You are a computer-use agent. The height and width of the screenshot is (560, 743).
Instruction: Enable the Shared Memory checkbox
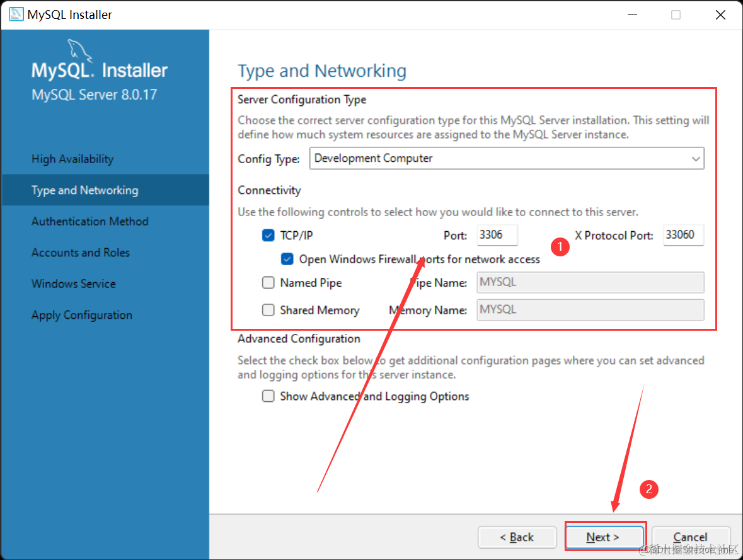pos(268,310)
